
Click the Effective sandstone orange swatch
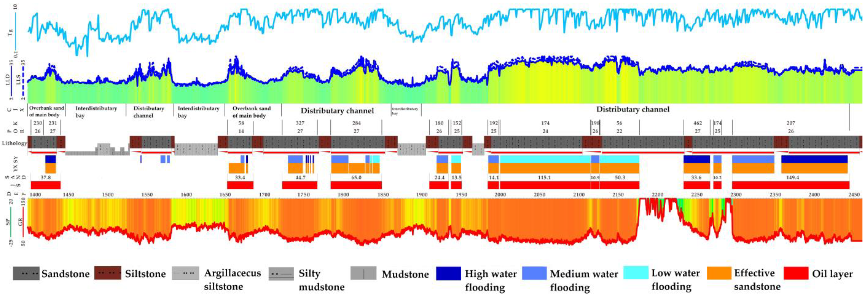tap(719, 273)
